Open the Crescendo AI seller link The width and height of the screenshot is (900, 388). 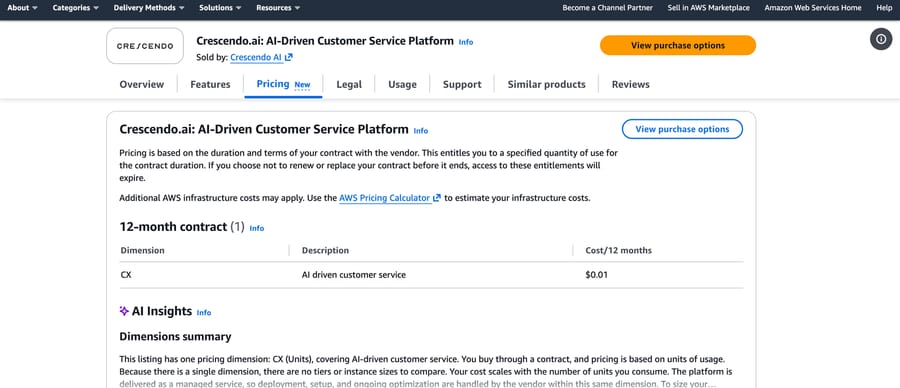coord(257,57)
